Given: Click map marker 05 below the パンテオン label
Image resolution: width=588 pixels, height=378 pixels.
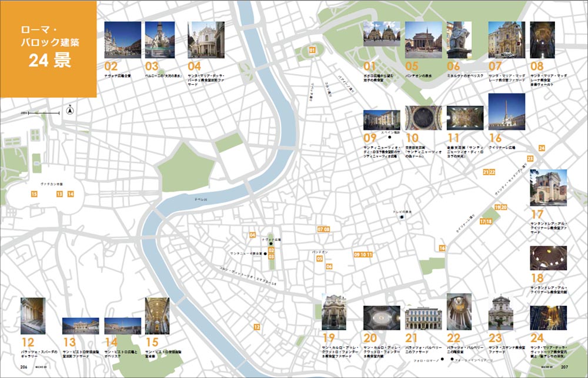Looking at the screenshot, I should click(x=319, y=259).
